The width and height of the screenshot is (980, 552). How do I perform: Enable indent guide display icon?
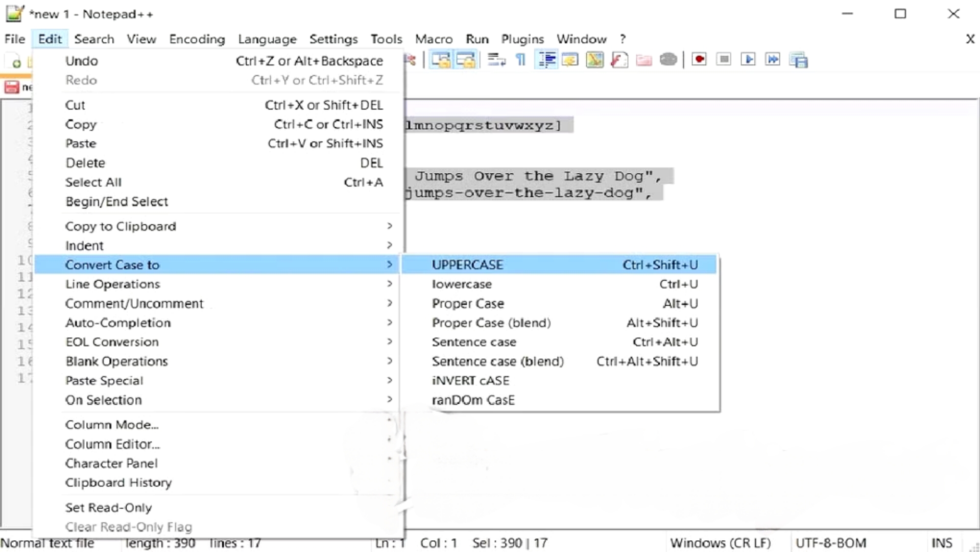pyautogui.click(x=546, y=59)
